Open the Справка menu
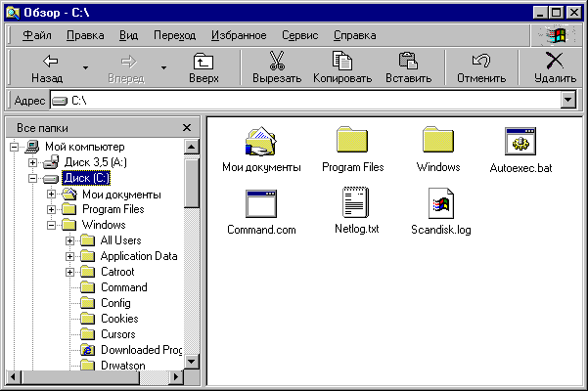The width and height of the screenshot is (588, 391). click(x=355, y=35)
